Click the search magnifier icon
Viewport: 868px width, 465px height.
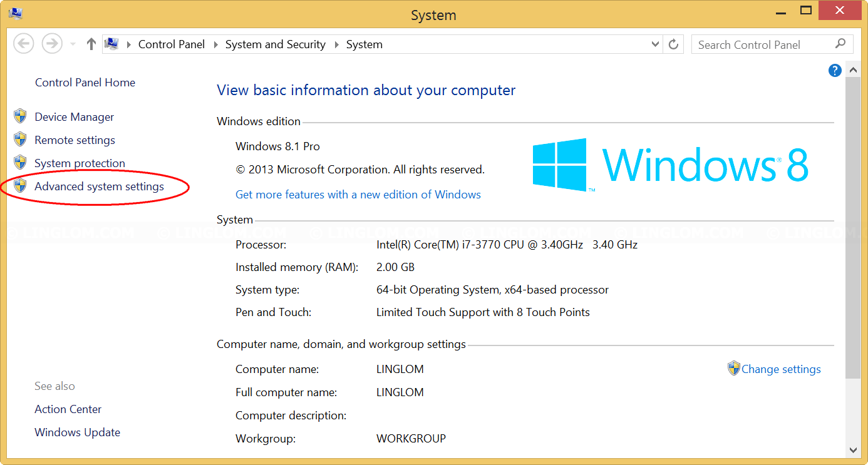pos(840,44)
